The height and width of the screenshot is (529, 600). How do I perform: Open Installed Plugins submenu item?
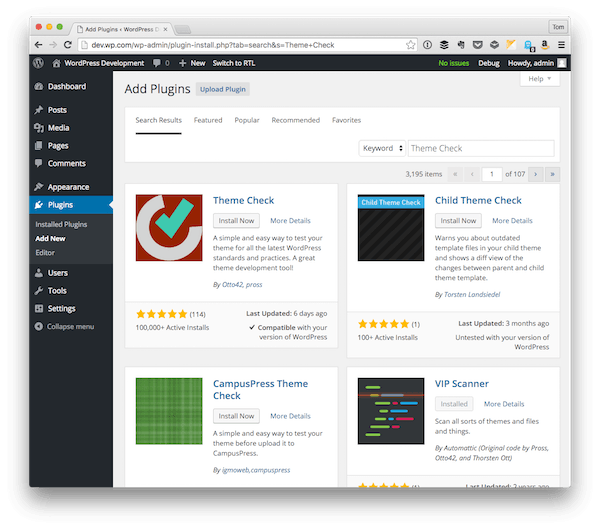[x=61, y=224]
